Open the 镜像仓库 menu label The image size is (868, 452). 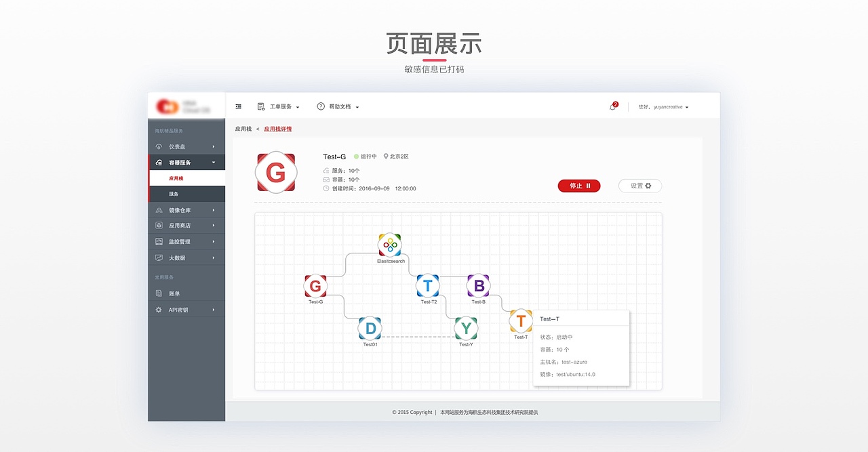180,210
